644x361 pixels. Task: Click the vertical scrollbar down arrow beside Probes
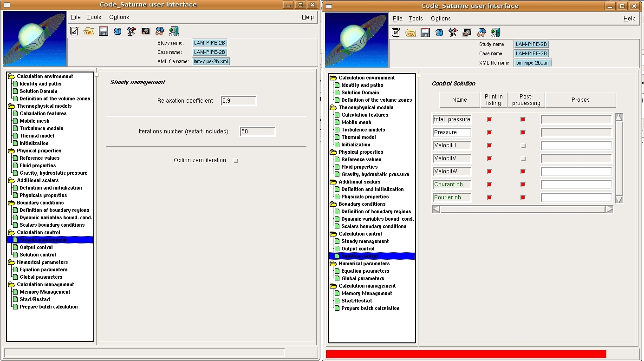pos(618,199)
